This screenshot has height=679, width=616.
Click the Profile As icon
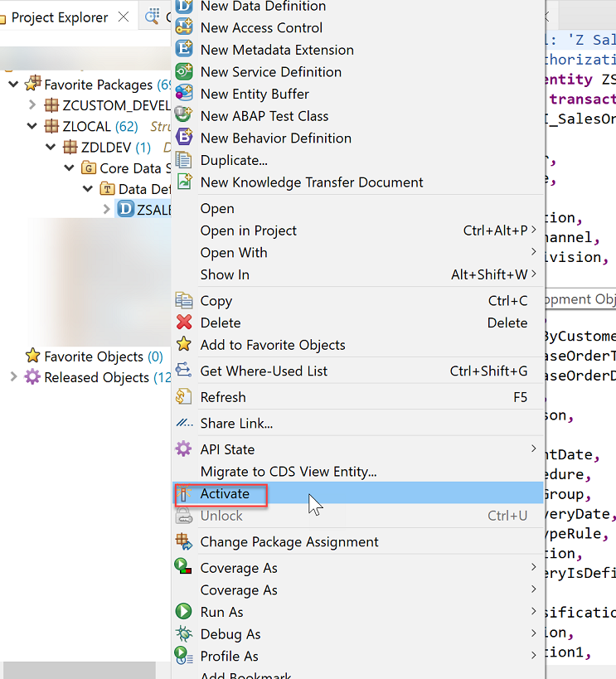coord(183,655)
